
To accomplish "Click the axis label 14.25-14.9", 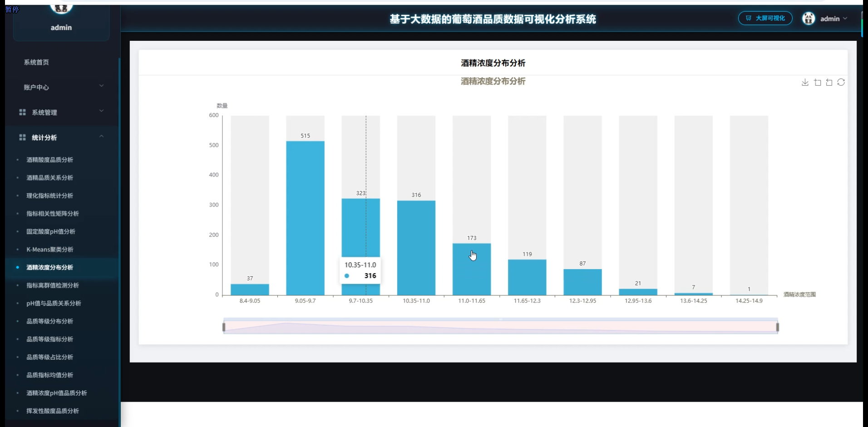I will (x=749, y=301).
